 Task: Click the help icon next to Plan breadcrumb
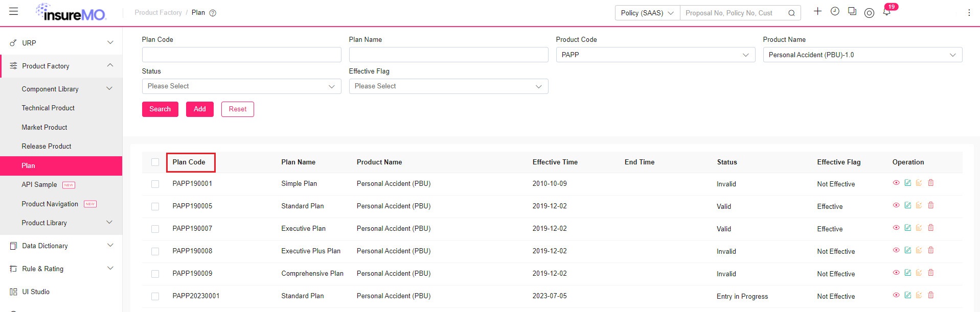pos(213,13)
